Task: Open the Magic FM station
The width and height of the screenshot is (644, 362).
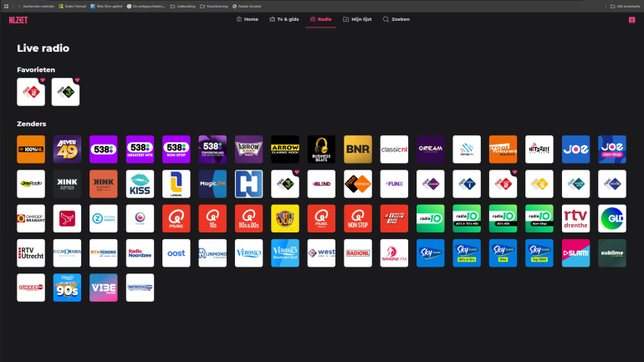Action: pos(212,183)
